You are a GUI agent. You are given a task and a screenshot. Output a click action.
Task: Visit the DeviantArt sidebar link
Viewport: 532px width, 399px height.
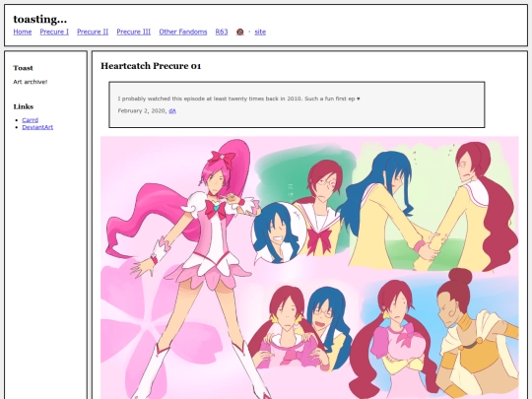point(37,127)
